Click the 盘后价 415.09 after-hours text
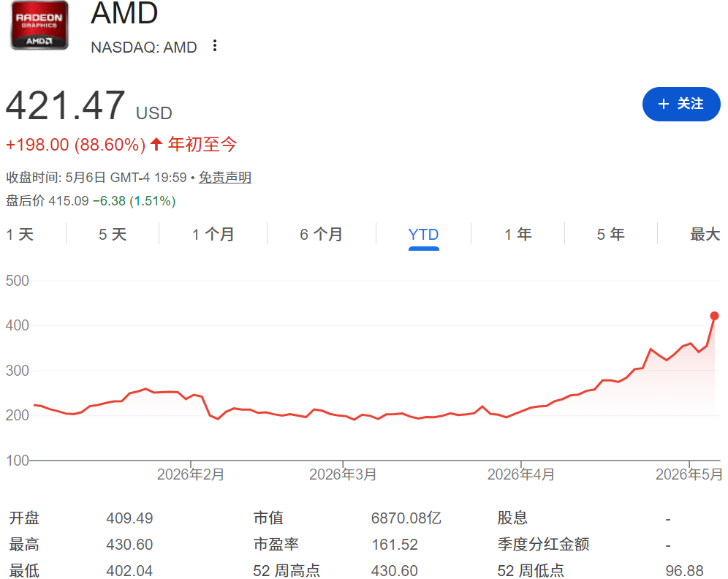 47,201
